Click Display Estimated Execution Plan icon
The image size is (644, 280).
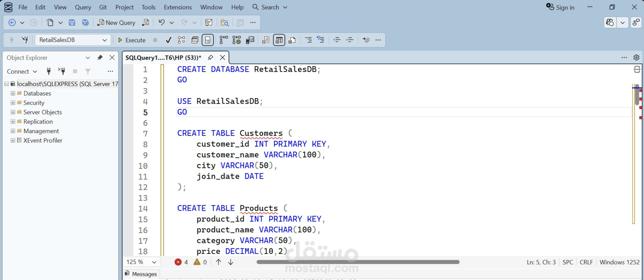pos(181,40)
